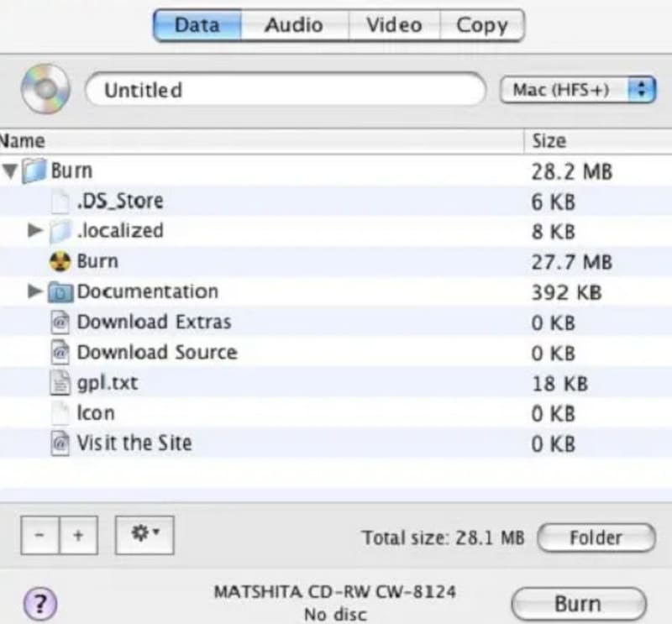Switch to the Audio tab
672x624 pixels.
(x=293, y=25)
